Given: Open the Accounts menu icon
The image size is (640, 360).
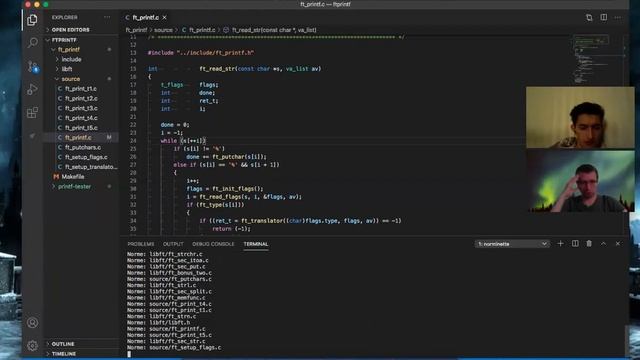Looking at the screenshot, I should (32, 322).
